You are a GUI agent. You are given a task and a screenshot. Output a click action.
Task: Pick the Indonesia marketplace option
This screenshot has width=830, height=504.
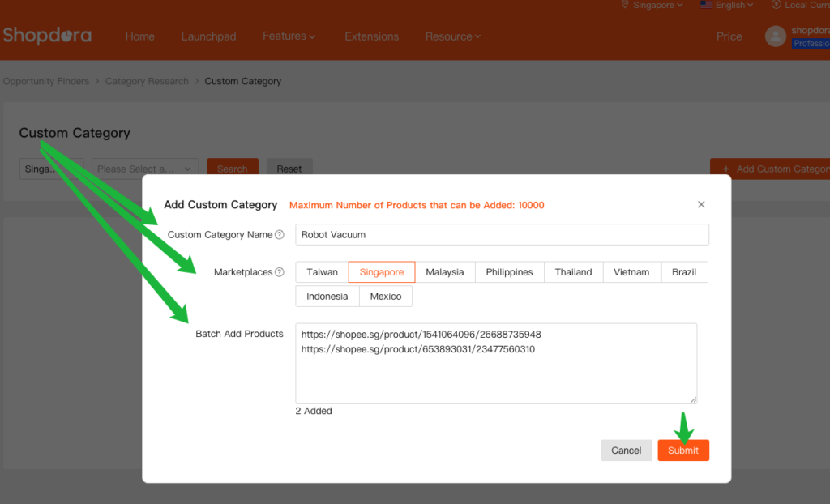(x=327, y=297)
